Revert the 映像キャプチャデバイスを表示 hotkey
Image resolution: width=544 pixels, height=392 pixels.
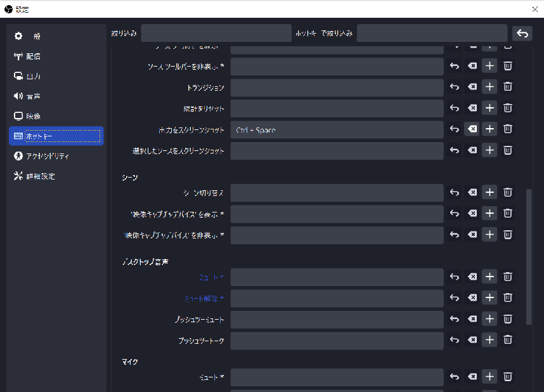(x=454, y=213)
